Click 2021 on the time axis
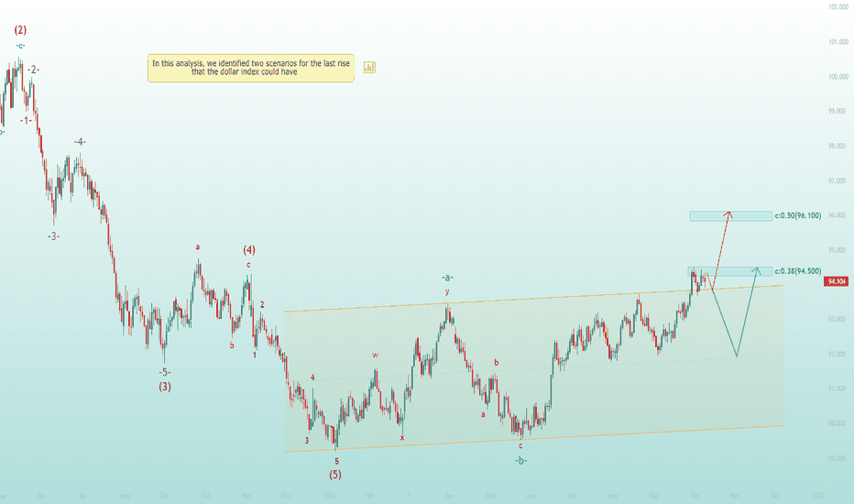 point(329,496)
